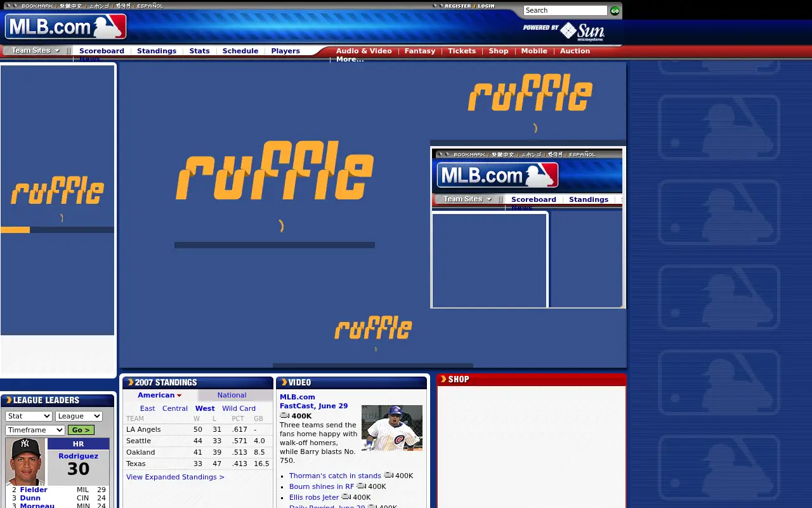812x508 pixels.
Task: Click into the Search input field
Action: coord(565,10)
